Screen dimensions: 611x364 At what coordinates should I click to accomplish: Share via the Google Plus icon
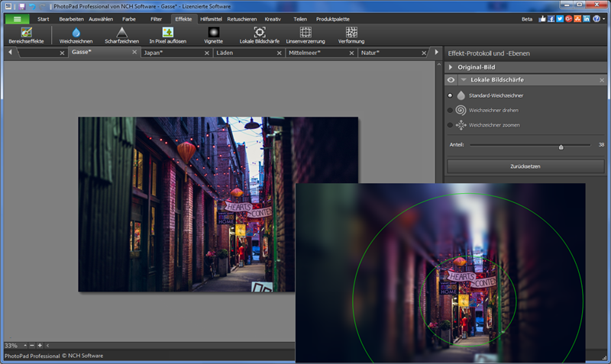568,18
